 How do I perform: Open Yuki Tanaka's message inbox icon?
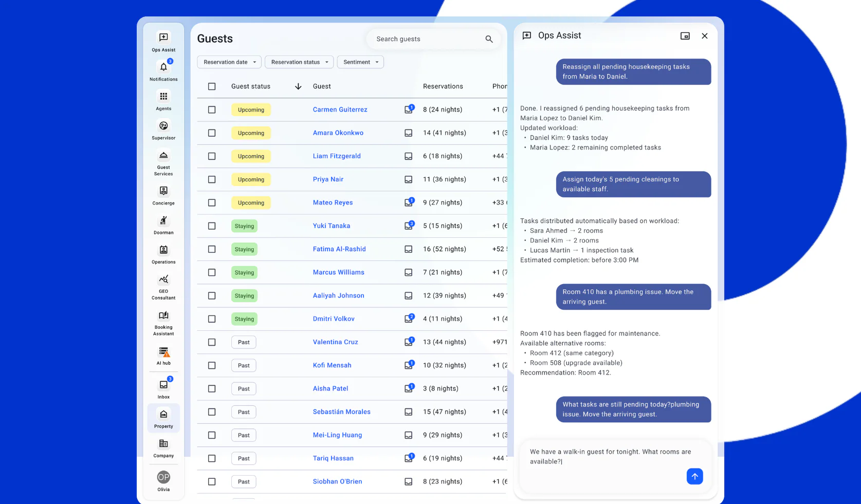tap(409, 226)
